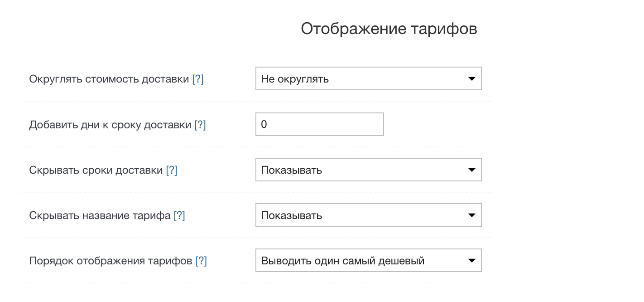Click the 'Скрывать название тарифа' label

tap(100, 216)
